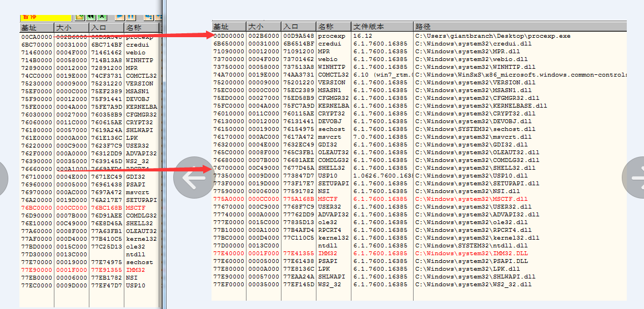Select the kernel32.dll path entry

pyautogui.click(x=477, y=238)
